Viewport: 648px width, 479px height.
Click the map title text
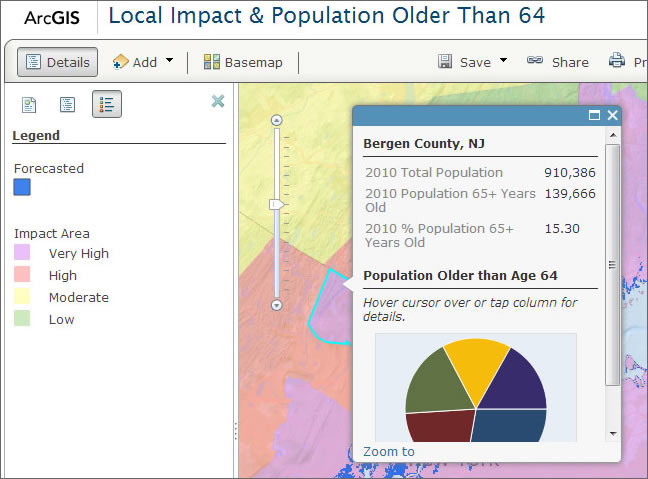click(326, 16)
